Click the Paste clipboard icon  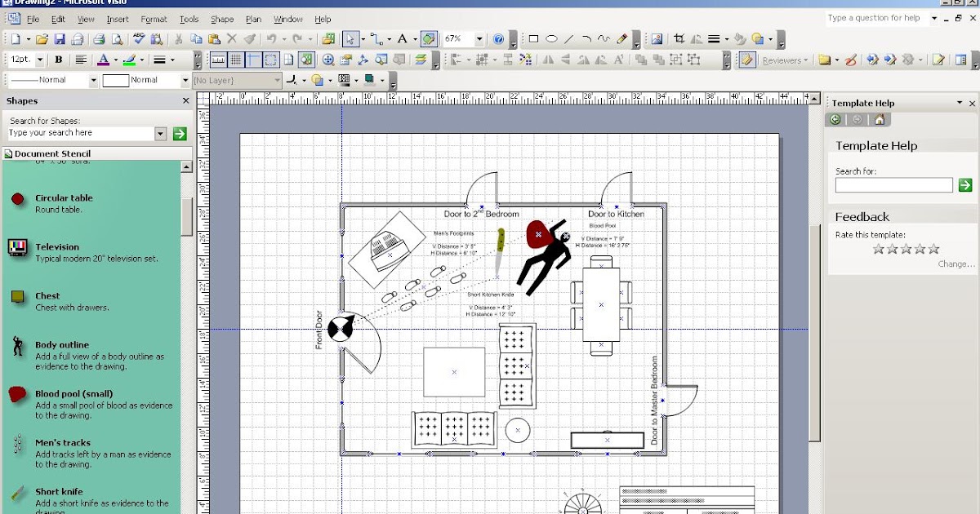pos(214,38)
